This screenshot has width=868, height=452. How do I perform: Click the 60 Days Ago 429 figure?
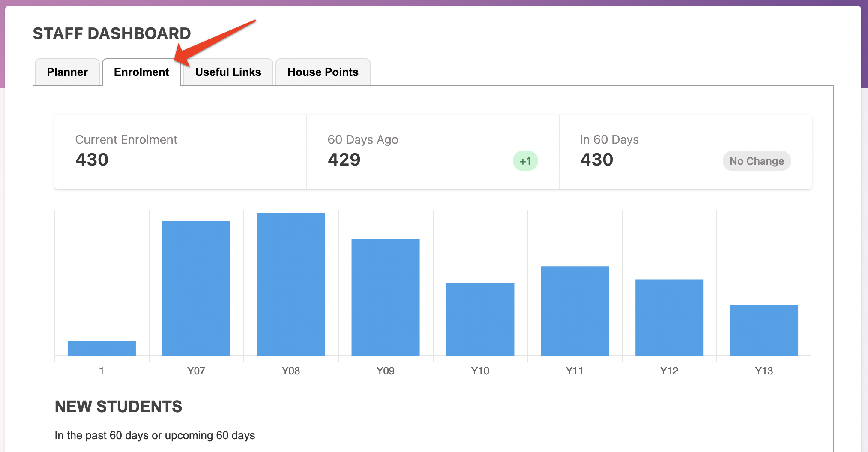pyautogui.click(x=344, y=160)
